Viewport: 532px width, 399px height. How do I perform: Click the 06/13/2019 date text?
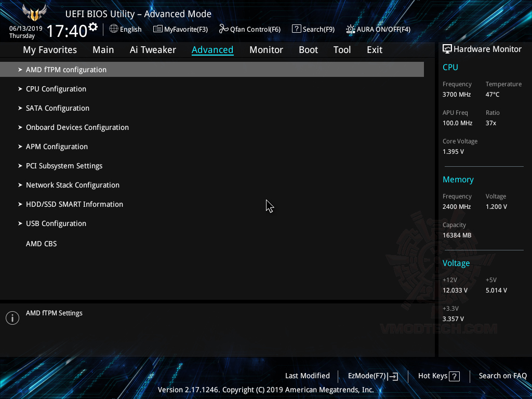[x=26, y=28]
